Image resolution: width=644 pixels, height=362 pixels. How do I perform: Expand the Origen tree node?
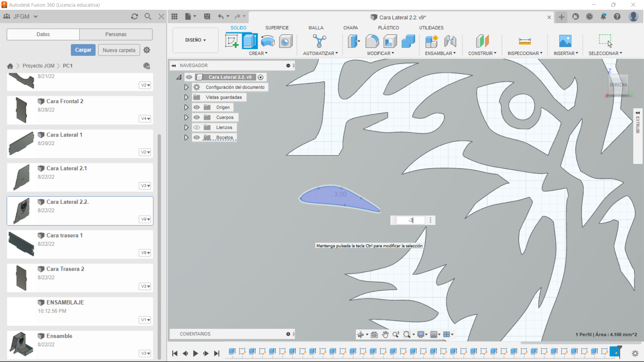[x=186, y=107]
